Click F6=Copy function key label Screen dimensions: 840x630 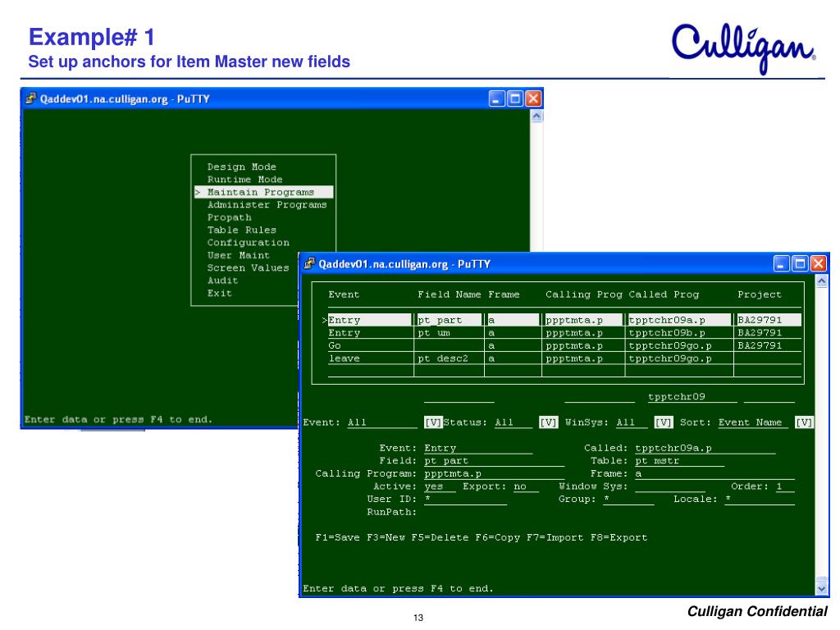pyautogui.click(x=497, y=537)
